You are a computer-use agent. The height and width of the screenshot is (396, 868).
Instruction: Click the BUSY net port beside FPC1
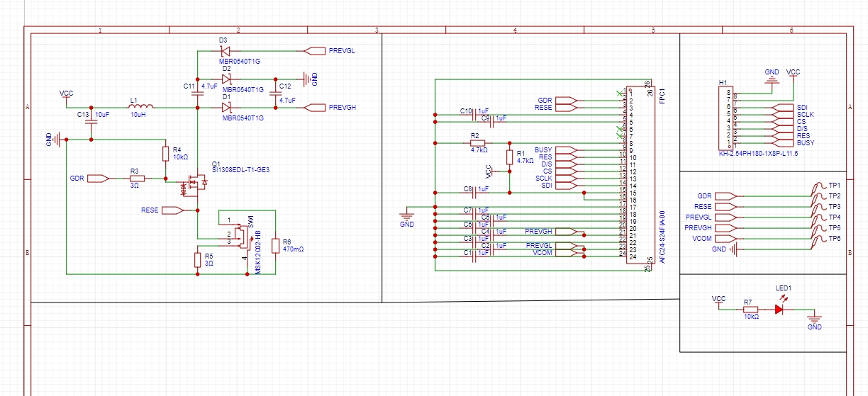tap(565, 150)
